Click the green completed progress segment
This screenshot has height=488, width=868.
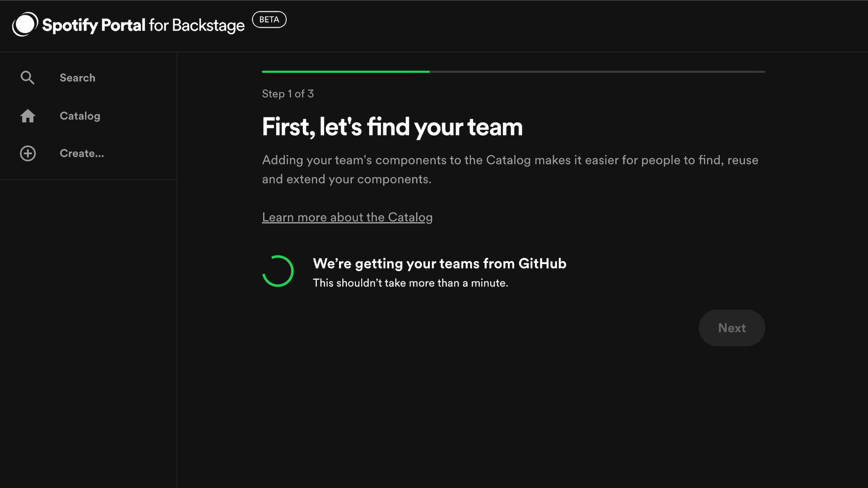pos(346,71)
